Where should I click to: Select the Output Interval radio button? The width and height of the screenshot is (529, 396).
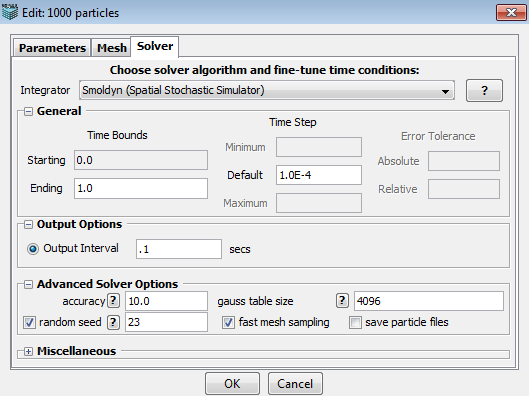click(33, 249)
